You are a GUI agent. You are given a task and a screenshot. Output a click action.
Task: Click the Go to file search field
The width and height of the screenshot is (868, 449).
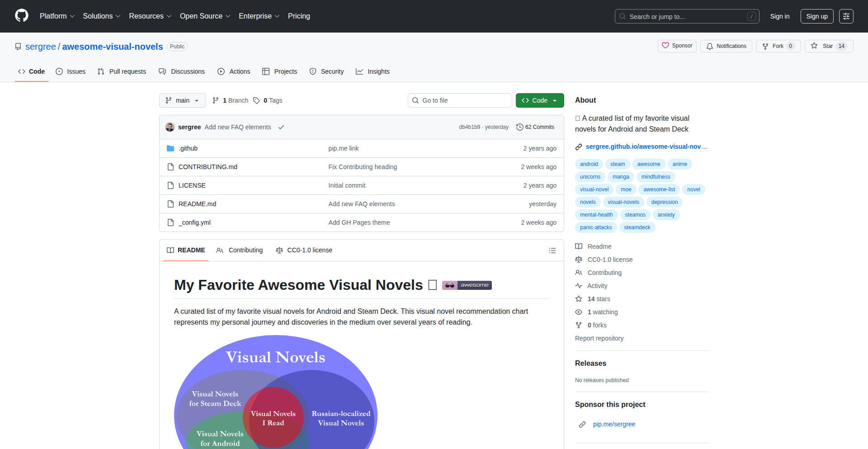pos(460,100)
